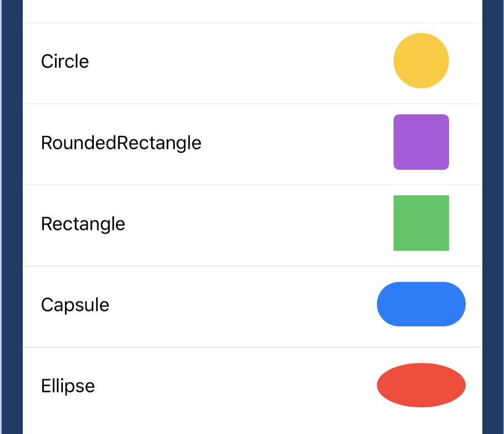Click blank space between Rectangle label and green shape
Image resolution: width=504 pixels, height=434 pixels.
click(259, 224)
